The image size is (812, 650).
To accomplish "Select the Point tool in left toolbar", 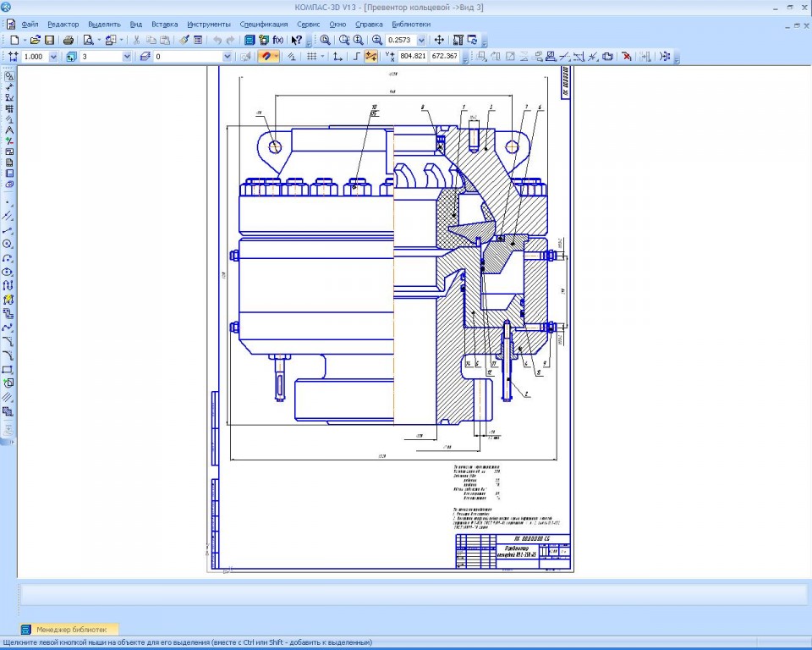I will 8,203.
